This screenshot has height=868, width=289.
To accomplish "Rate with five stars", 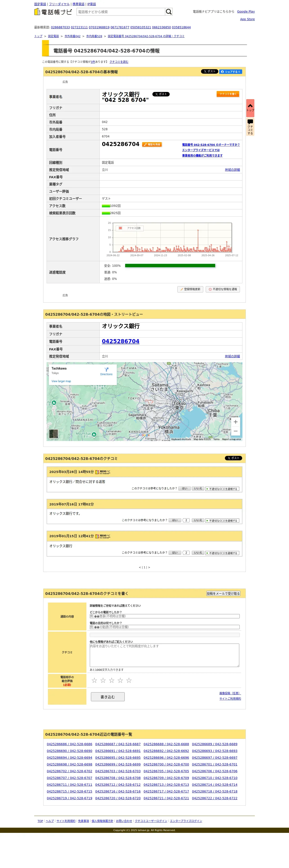I will coord(129,680).
